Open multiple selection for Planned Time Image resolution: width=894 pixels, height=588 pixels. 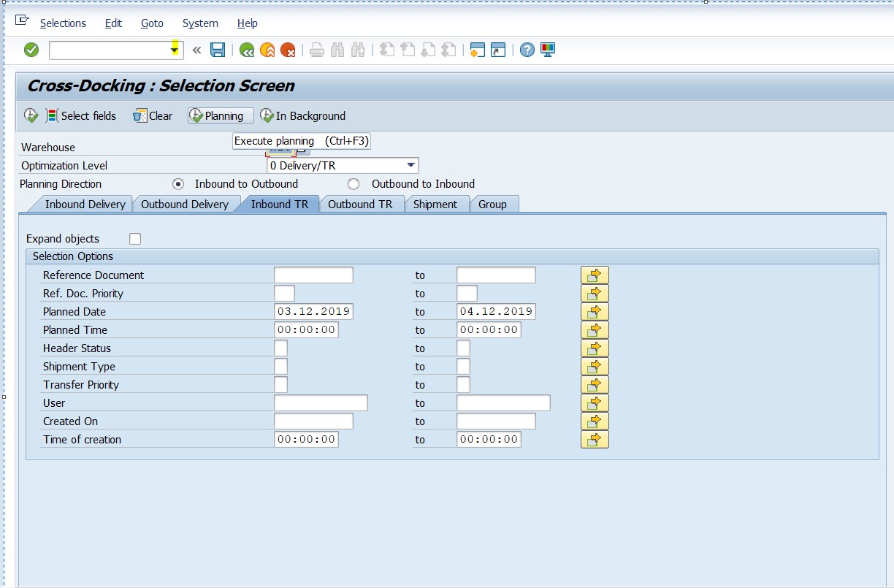[595, 330]
